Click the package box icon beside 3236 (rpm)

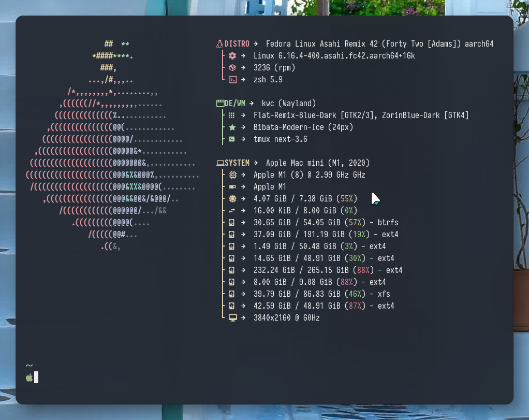click(232, 67)
